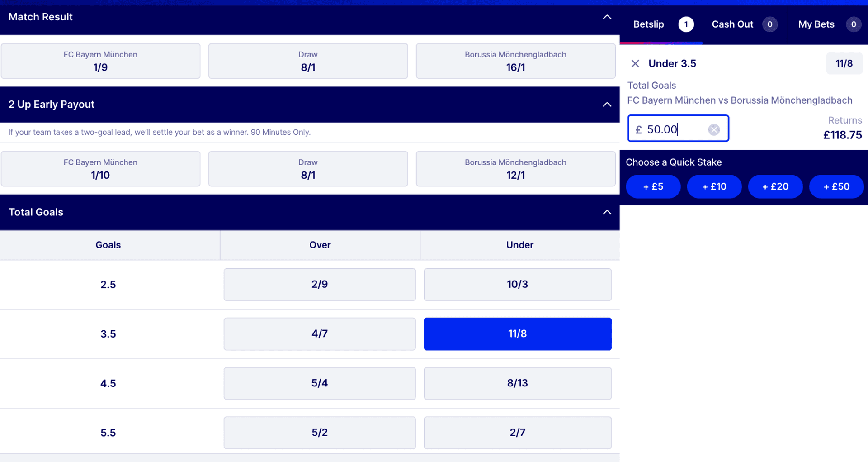Bet on FC Bayern München at 1/9
This screenshot has height=462, width=868.
point(100,61)
